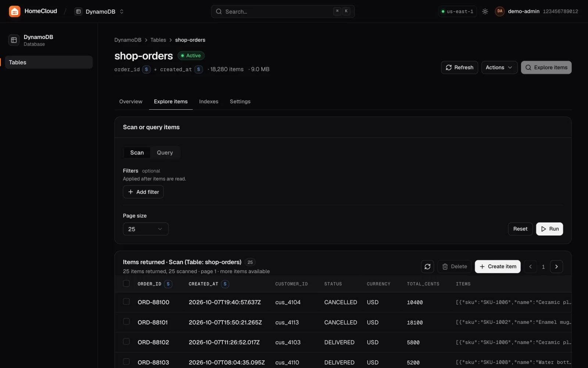
Task: Click the page number 1 indicator
Action: click(x=543, y=267)
